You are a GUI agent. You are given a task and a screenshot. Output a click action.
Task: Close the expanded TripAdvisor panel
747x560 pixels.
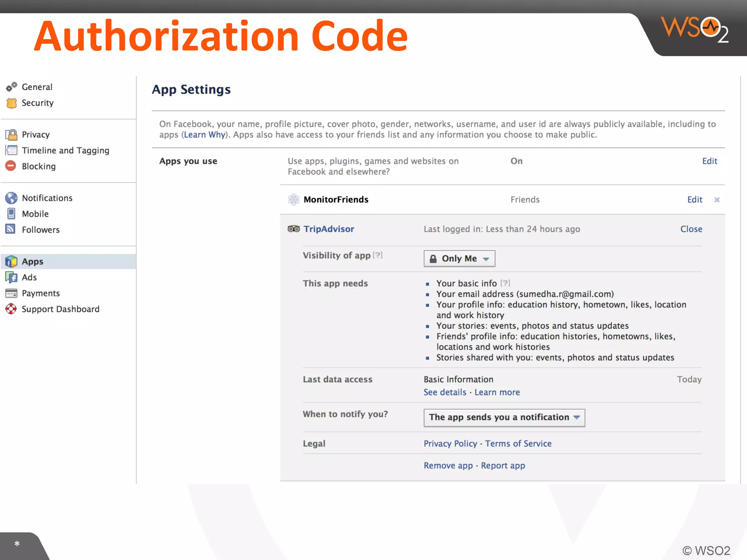click(691, 229)
